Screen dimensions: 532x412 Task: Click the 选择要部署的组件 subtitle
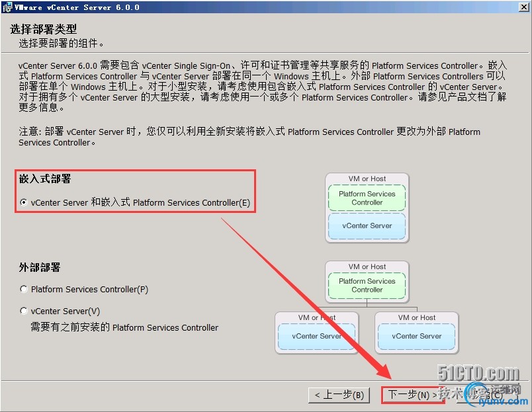point(62,44)
